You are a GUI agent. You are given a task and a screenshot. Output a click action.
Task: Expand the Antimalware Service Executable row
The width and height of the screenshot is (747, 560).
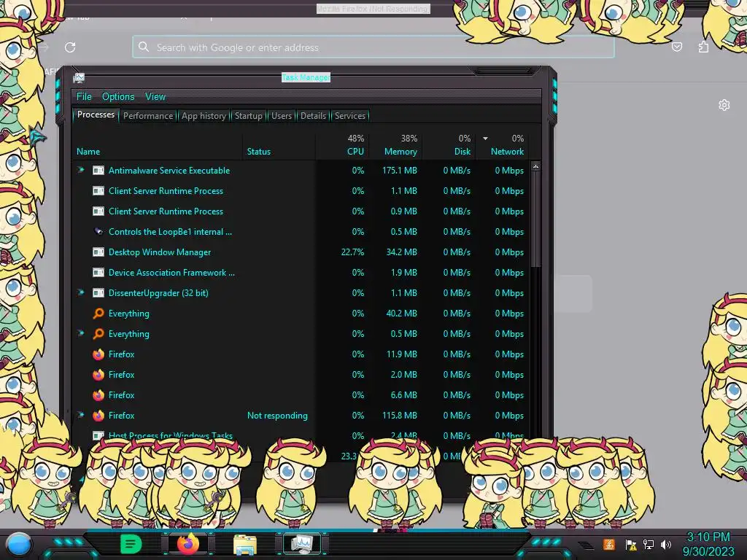point(80,170)
